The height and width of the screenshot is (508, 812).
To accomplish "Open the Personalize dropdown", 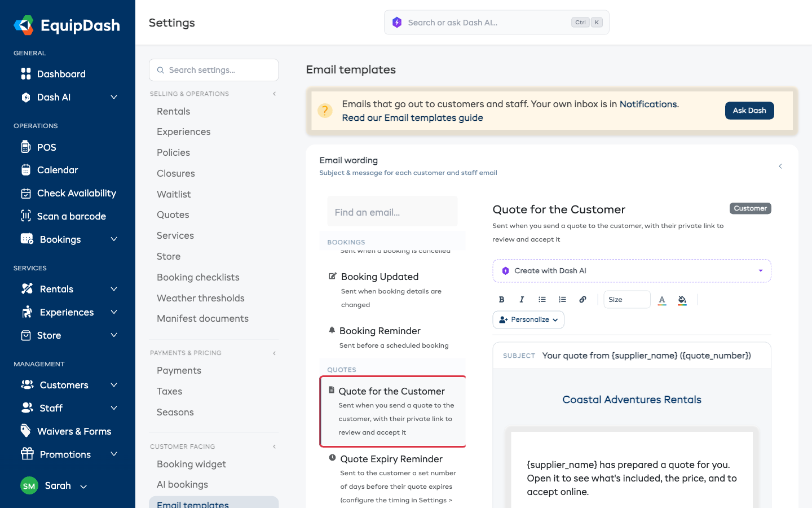I will [528, 319].
